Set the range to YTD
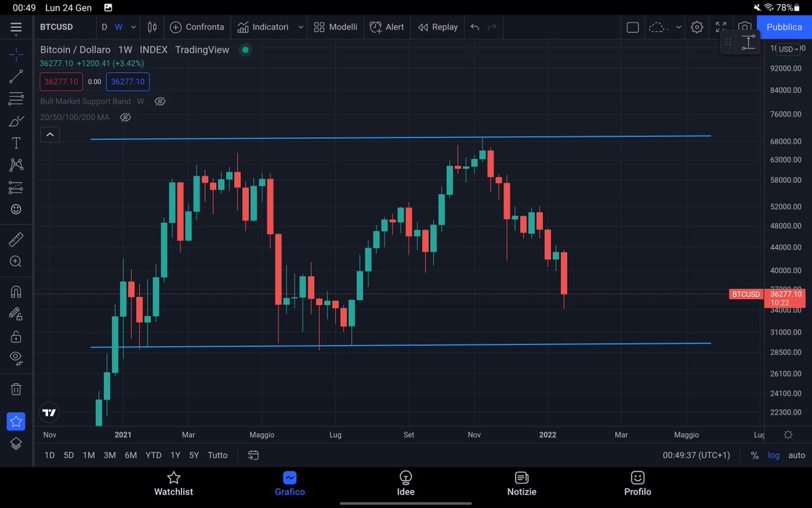This screenshot has width=812, height=508. 154,455
